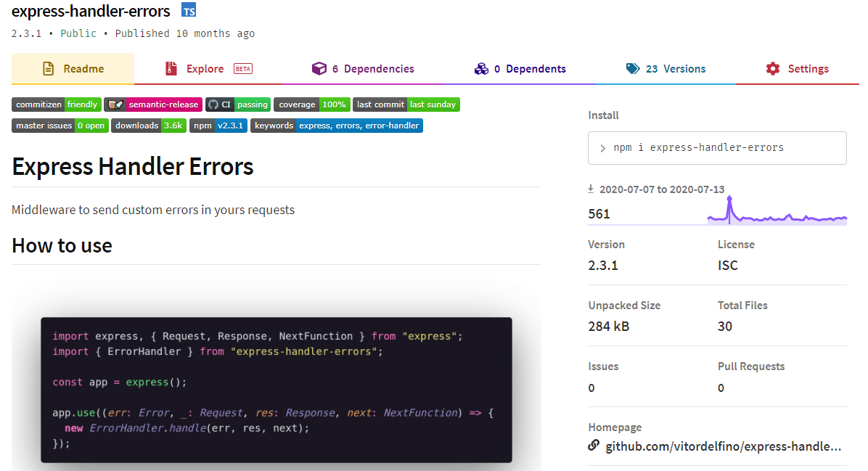Click the CI passing badge
This screenshot has height=471, width=868.
click(238, 105)
